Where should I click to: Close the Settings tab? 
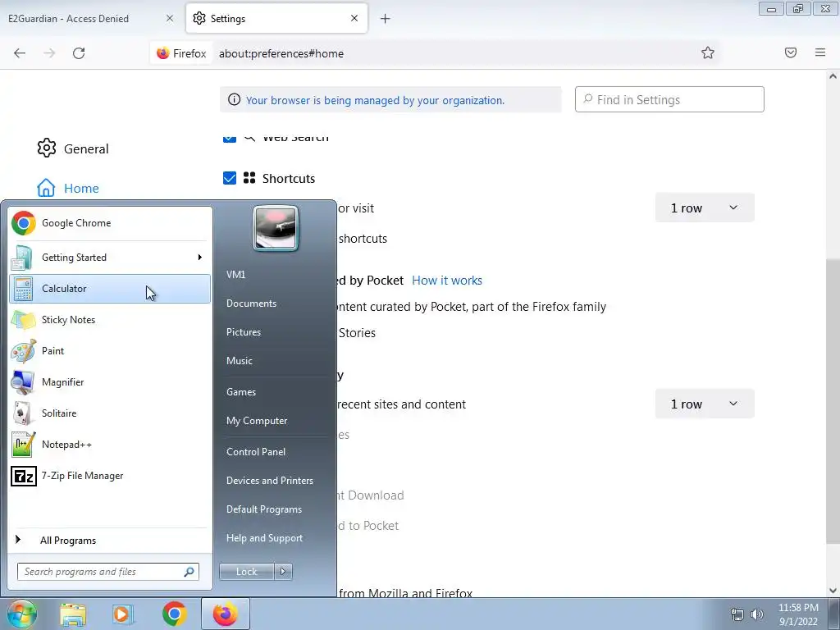tap(354, 18)
